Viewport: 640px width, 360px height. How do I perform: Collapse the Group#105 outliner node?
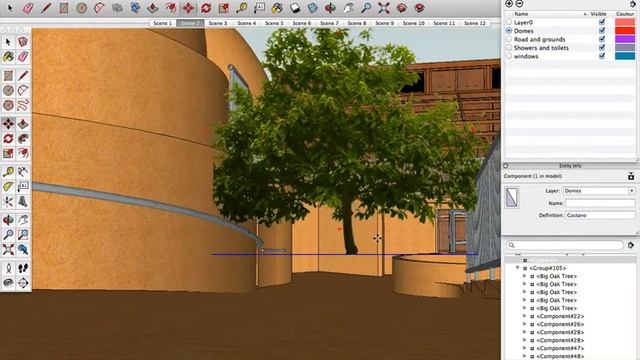(518, 268)
